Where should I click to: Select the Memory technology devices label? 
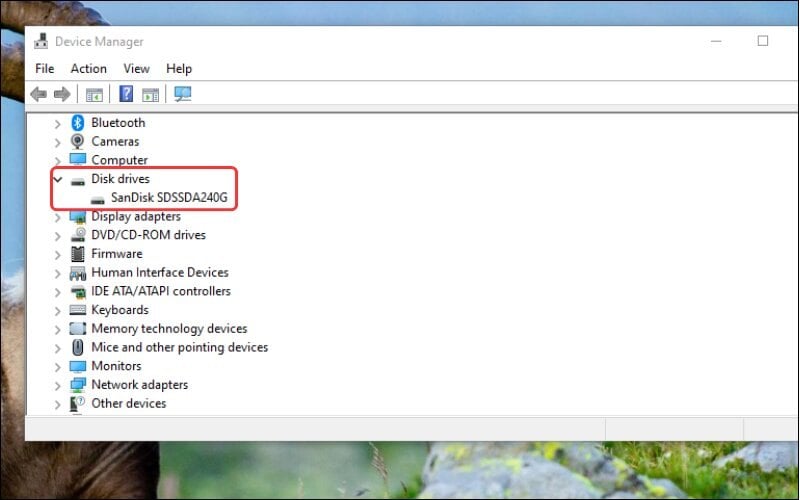tap(169, 329)
